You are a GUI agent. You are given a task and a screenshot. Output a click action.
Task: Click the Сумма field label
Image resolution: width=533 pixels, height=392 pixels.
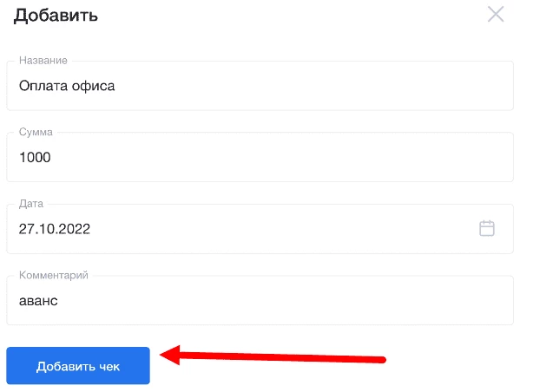36,132
